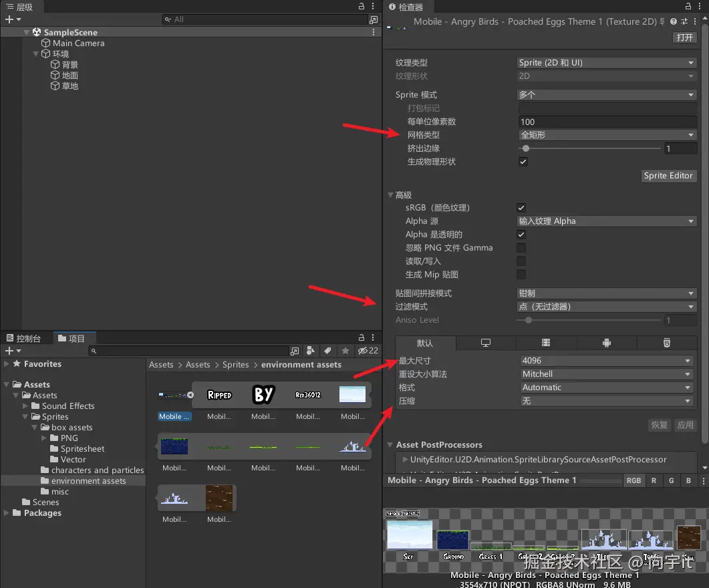Open search-by-type icon next to Hierarchy search
This screenshot has width=709, height=588.
click(x=374, y=19)
